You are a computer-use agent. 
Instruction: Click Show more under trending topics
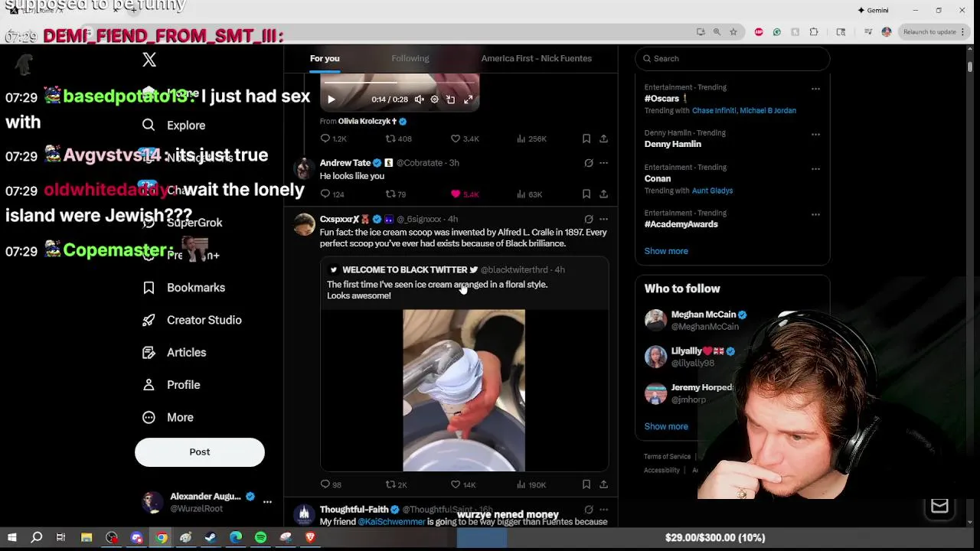(666, 251)
